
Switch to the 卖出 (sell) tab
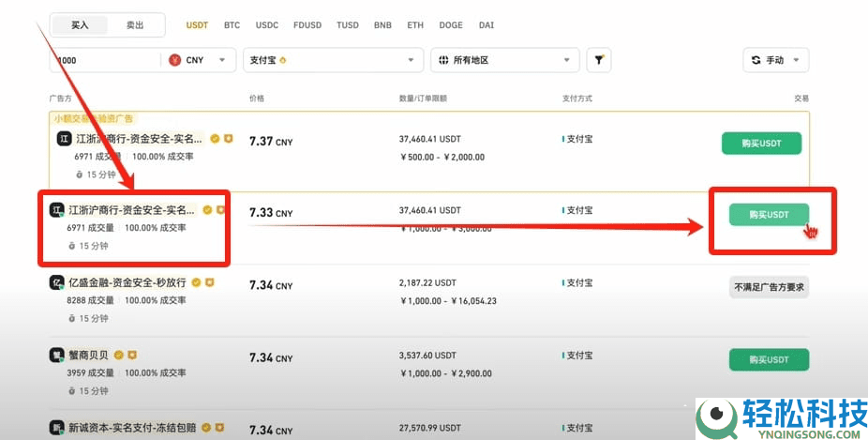tap(135, 25)
